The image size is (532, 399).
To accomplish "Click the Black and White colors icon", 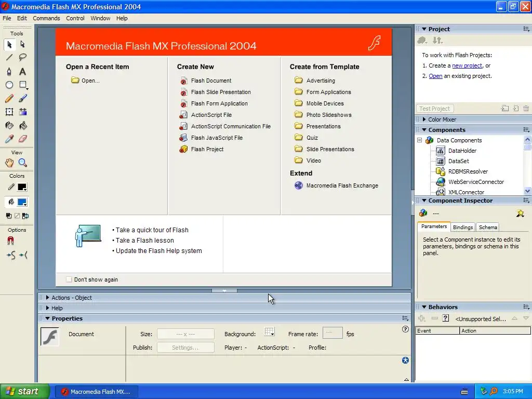I will (x=9, y=216).
